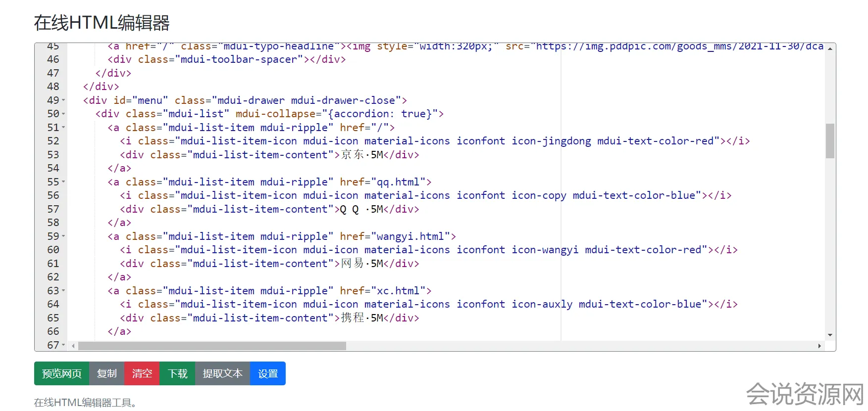Viewport: 868px width, 411px height.
Task: Click the 预览网页 preview button
Action: click(61, 373)
